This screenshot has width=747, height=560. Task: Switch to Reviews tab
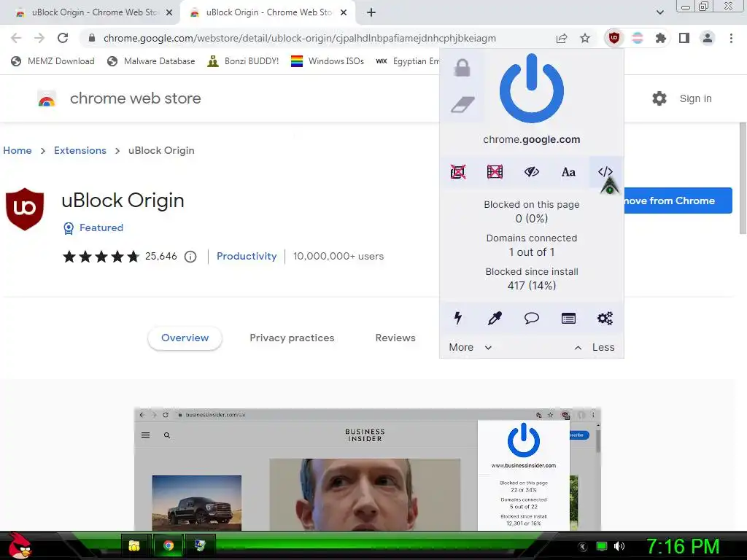pos(395,338)
